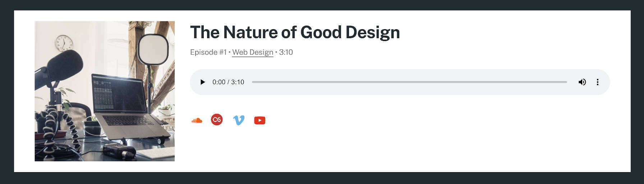Viewport: 644px width, 184px height.
Task: Click the 0:00 / 3:10 time readout
Action: (228, 82)
